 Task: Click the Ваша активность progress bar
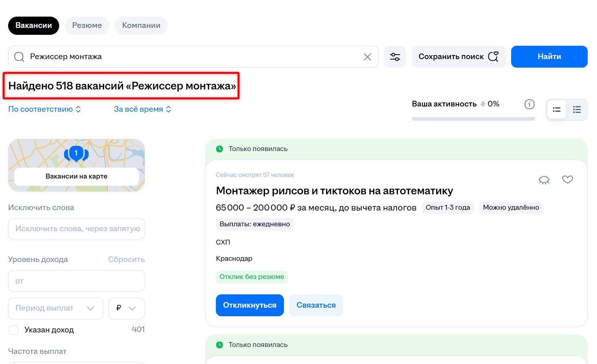(x=473, y=119)
